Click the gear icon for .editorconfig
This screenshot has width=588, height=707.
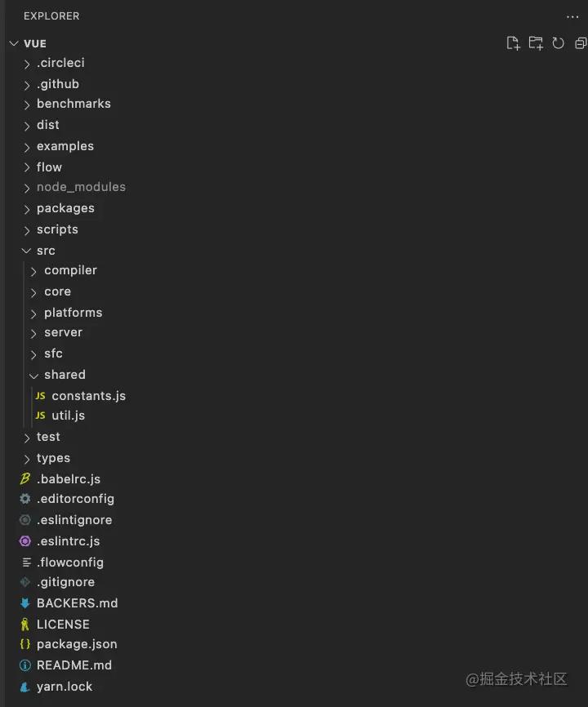(25, 499)
